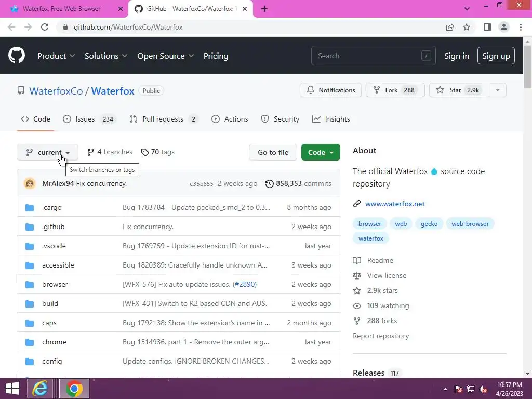Open View license link
Image resolution: width=532 pixels, height=399 pixels.
tap(387, 275)
